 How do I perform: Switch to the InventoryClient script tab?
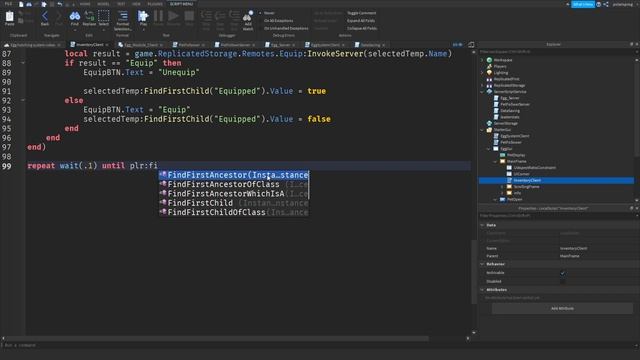(x=89, y=45)
